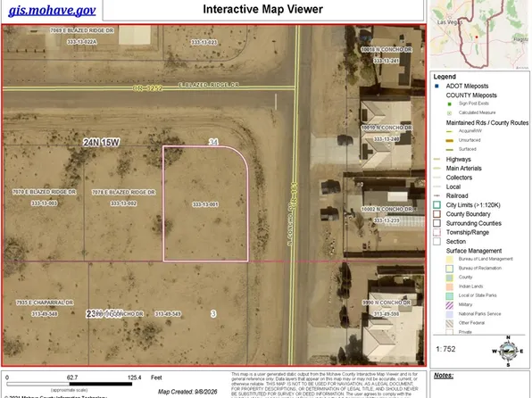Select parcel label 313-49-548
This screenshot has width=532, height=398.
click(x=45, y=314)
